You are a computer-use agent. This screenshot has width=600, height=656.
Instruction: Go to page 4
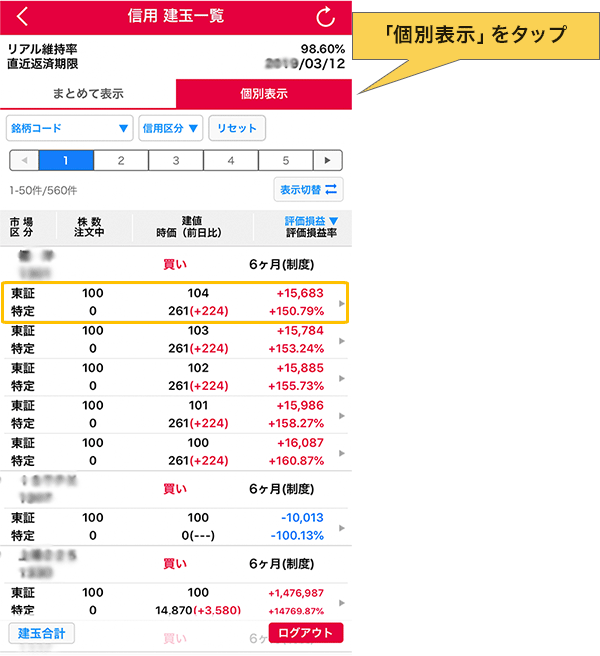(231, 160)
